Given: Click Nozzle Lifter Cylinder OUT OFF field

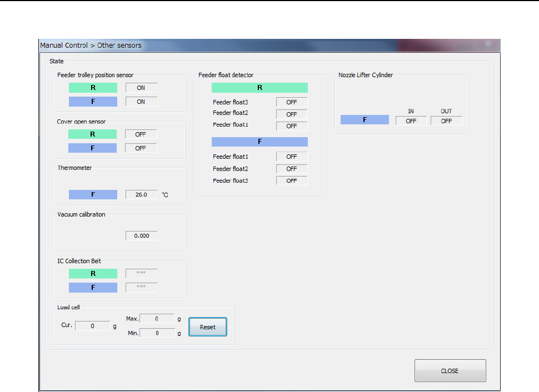Looking at the screenshot, I should pos(447,121).
